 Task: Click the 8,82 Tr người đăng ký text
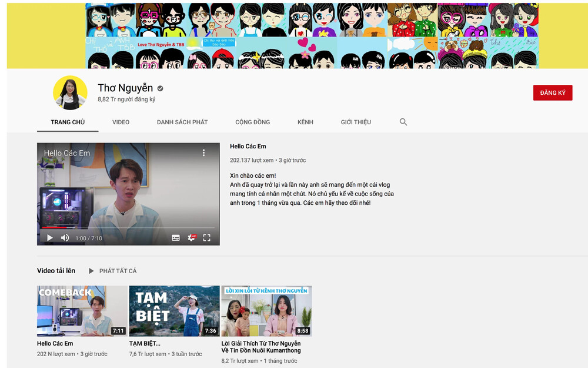(126, 100)
